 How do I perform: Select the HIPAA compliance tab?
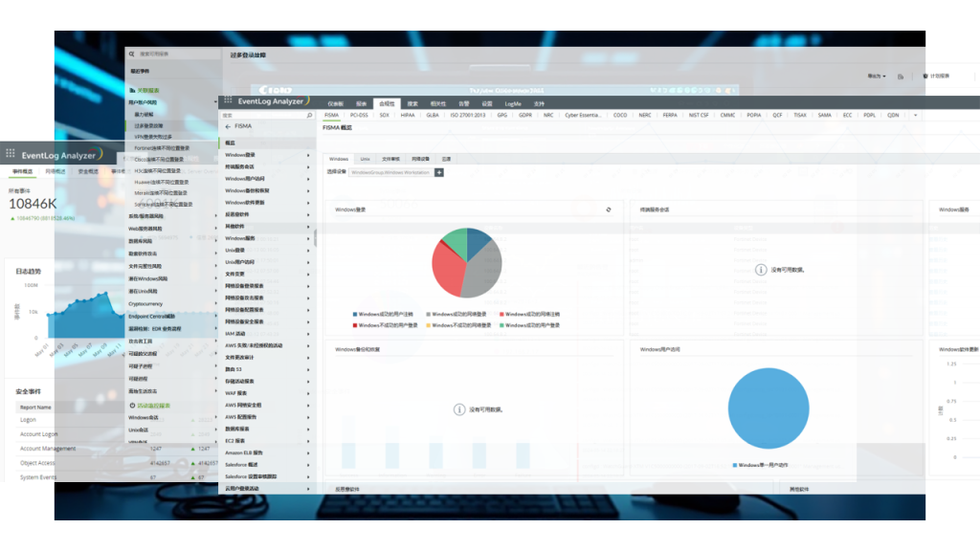coord(408,116)
